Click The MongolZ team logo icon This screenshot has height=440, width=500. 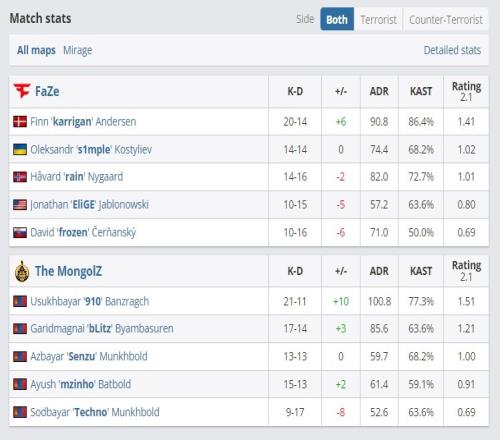(22, 271)
